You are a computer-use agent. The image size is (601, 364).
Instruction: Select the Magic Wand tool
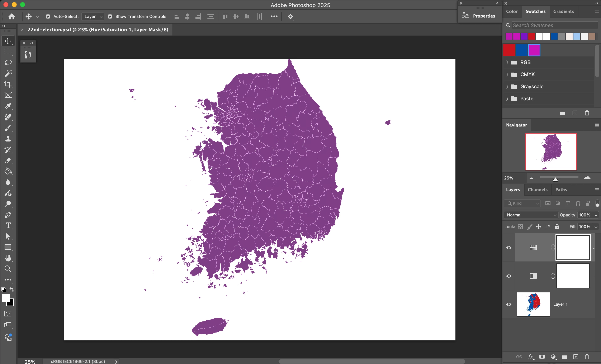click(8, 73)
